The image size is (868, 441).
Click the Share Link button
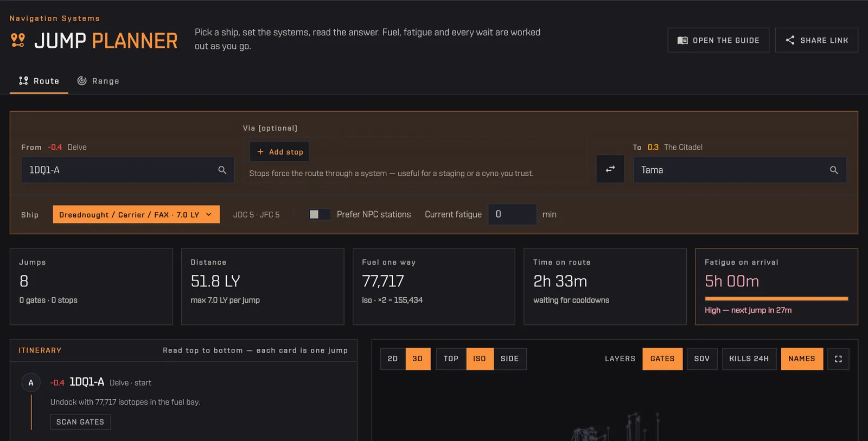point(816,40)
